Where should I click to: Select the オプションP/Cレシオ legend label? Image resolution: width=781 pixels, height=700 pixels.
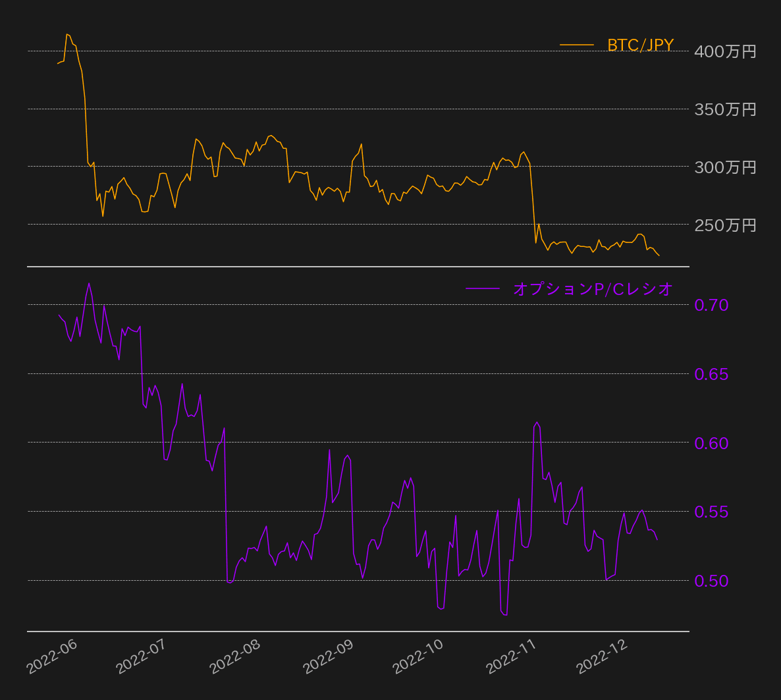[593, 288]
